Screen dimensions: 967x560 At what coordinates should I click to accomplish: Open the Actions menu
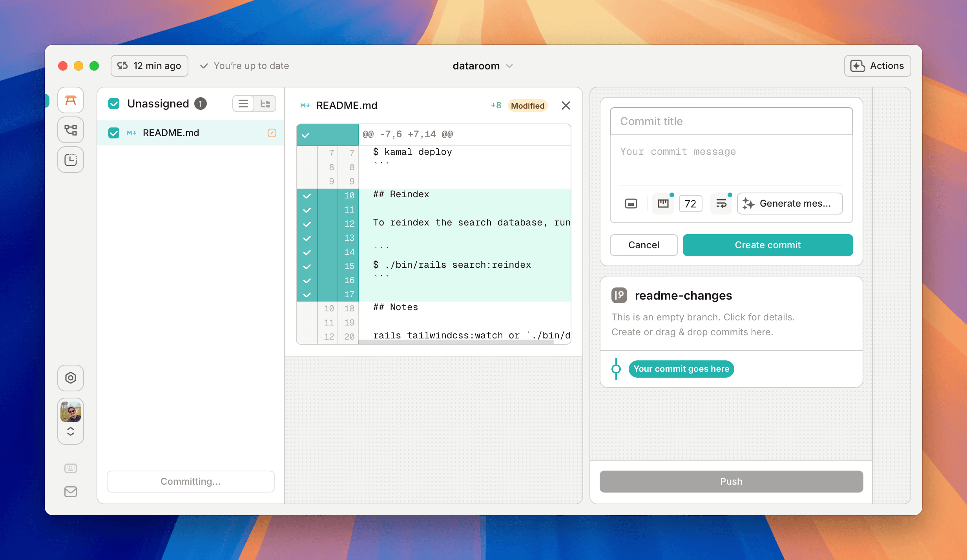click(x=876, y=66)
